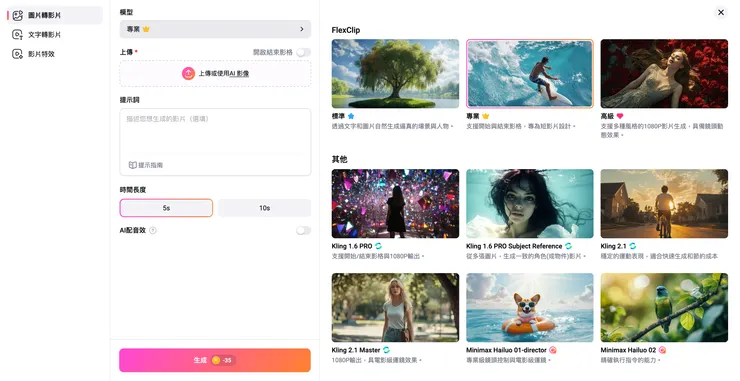Viewport: 740px width, 381px height.
Task: Click the 文字轉影片 sidebar icon
Action: pos(17,34)
